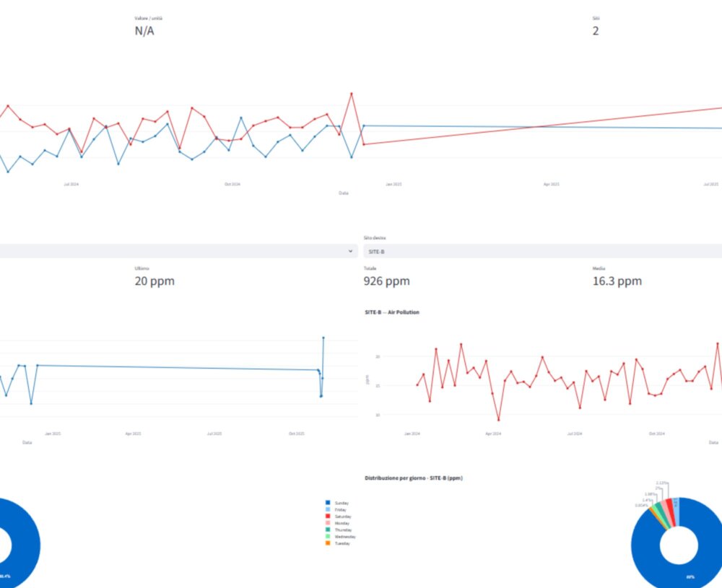Toggle Thursday in the day legend
The image size is (722, 588).
[342, 530]
